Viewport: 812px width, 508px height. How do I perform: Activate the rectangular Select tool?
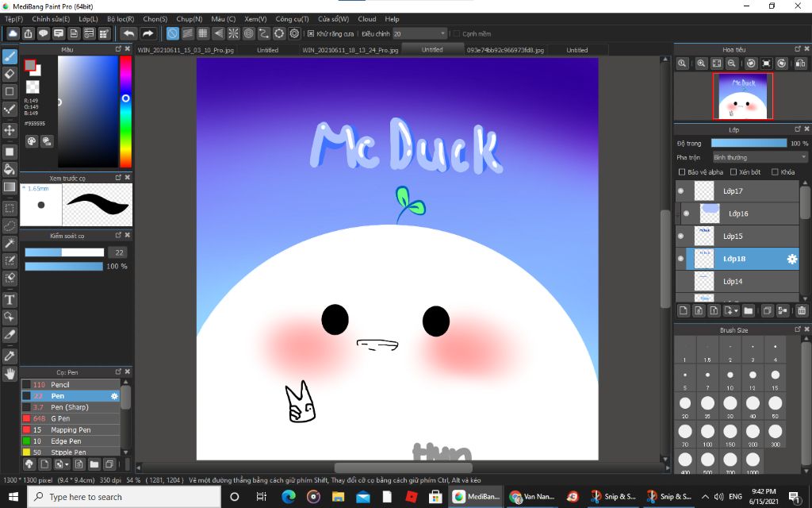(10, 209)
